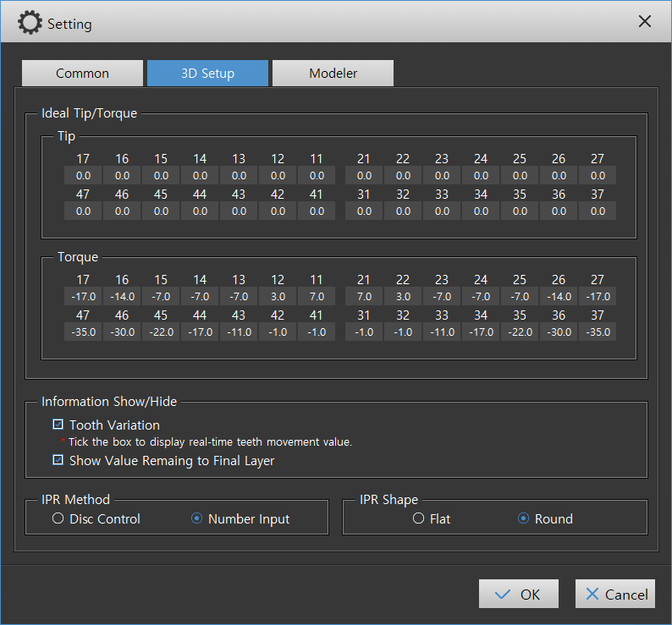
Task: Edit Tip value for tooth 14
Action: click(200, 176)
